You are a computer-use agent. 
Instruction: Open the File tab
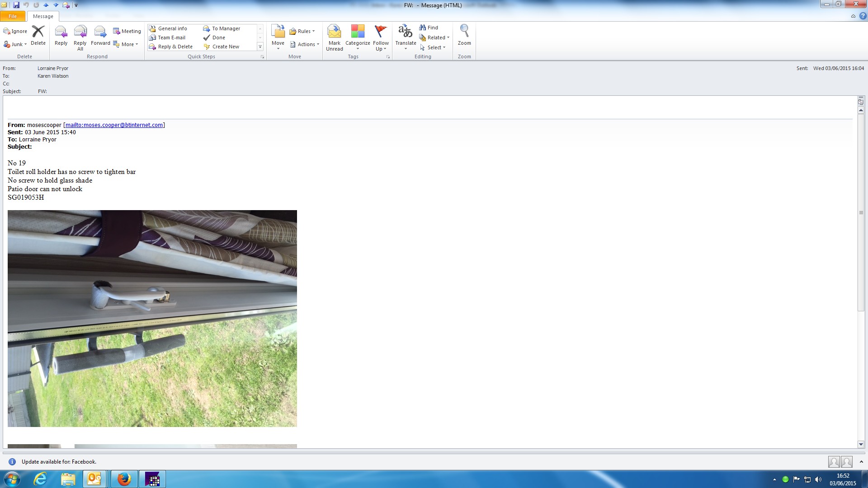pyautogui.click(x=13, y=16)
